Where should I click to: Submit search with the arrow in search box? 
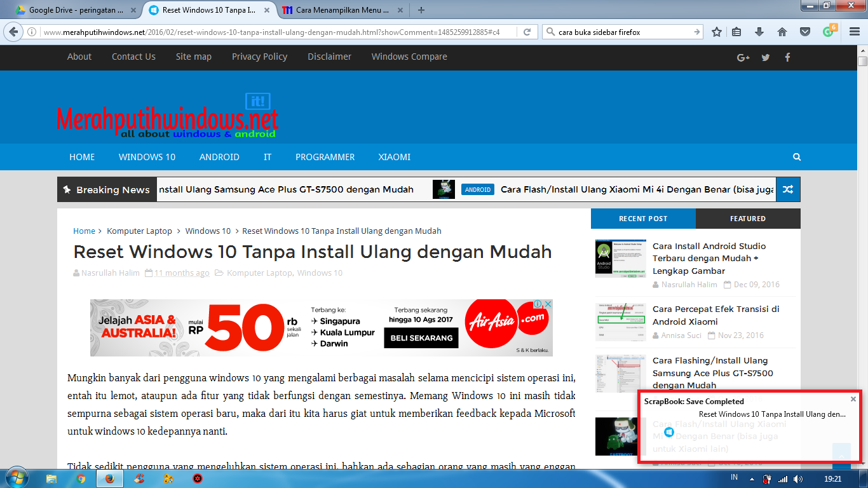[696, 32]
